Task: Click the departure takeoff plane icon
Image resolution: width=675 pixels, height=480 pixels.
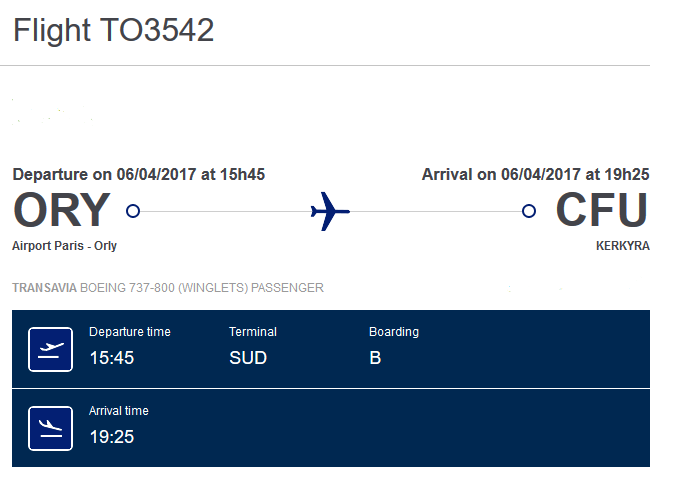Action: click(x=50, y=350)
